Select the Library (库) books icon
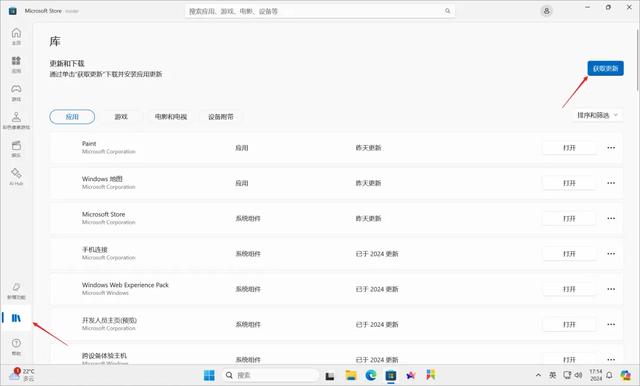The width and height of the screenshot is (640, 386). (x=16, y=318)
